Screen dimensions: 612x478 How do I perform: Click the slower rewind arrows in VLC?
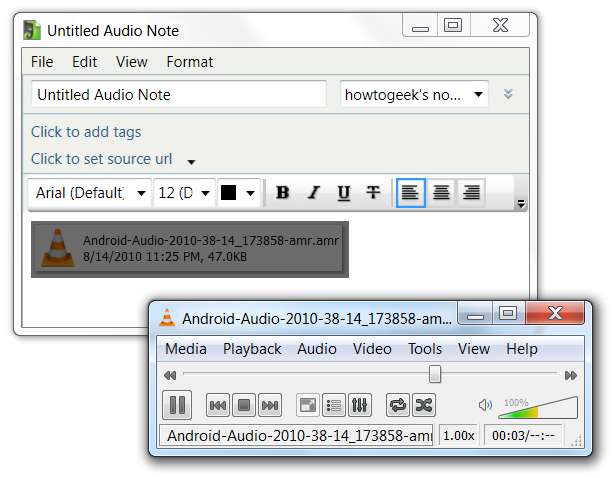[x=170, y=375]
